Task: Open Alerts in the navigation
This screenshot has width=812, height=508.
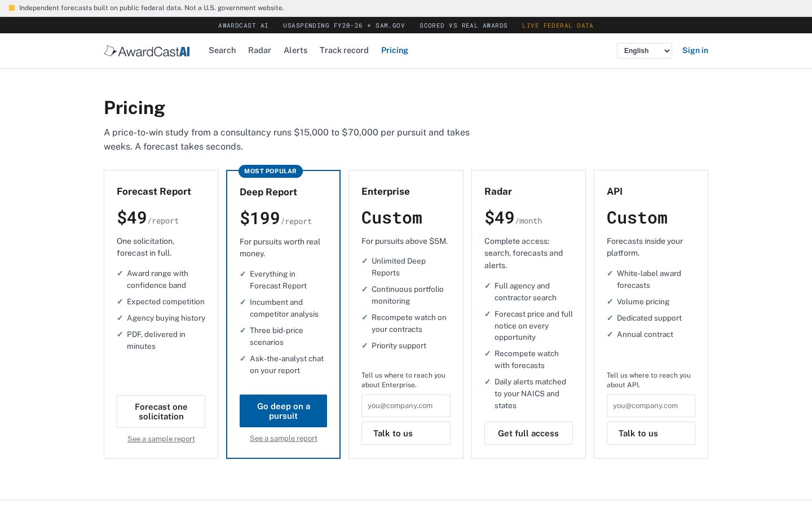Action: pyautogui.click(x=295, y=50)
